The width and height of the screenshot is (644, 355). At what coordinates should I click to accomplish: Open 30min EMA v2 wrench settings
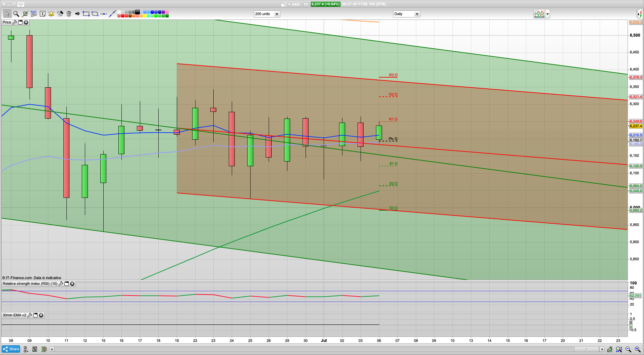[30, 315]
